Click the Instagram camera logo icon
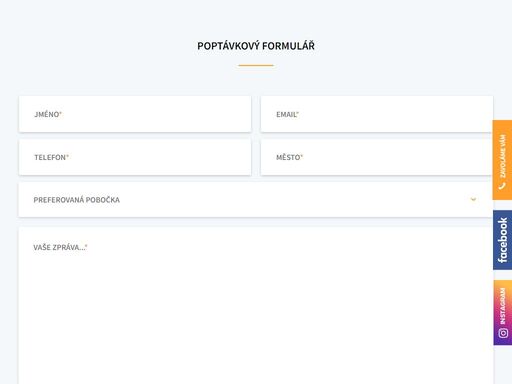The image size is (512, 384). [503, 333]
